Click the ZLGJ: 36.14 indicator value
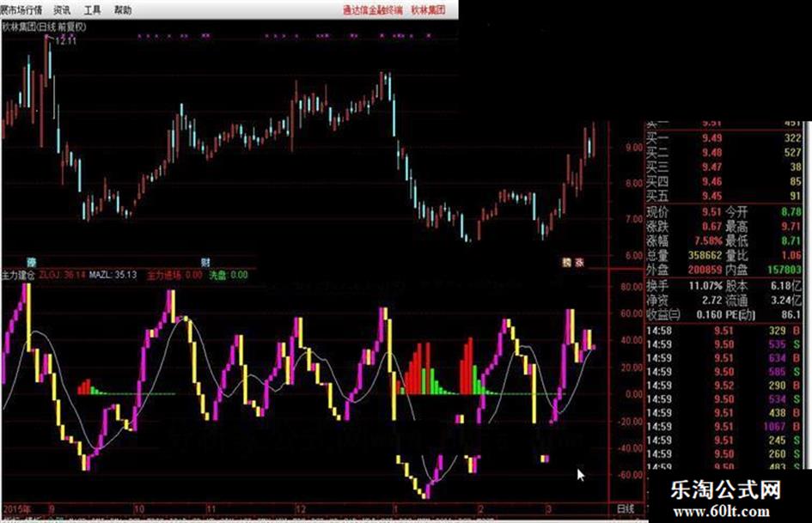The image size is (812, 523). point(62,275)
